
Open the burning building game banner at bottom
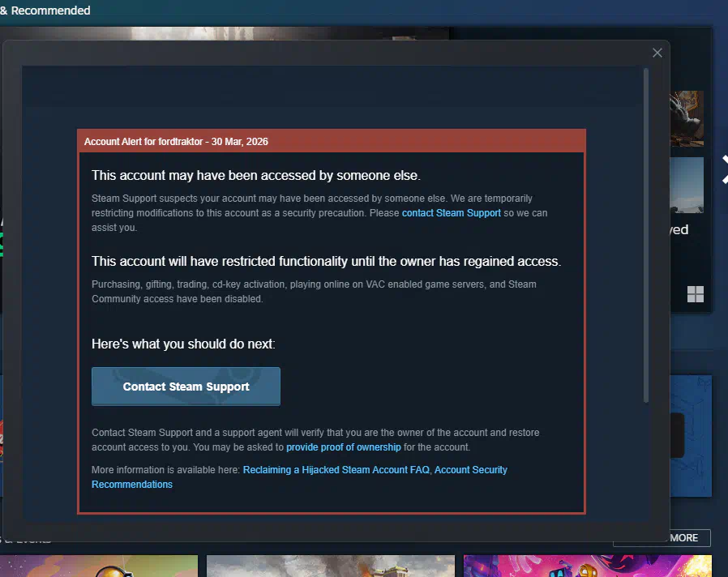click(x=331, y=566)
